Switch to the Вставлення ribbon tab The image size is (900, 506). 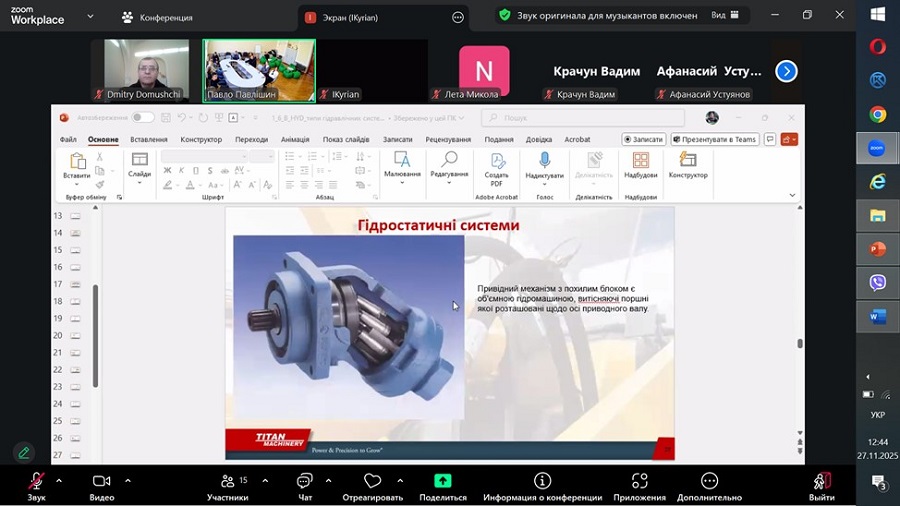click(x=149, y=140)
